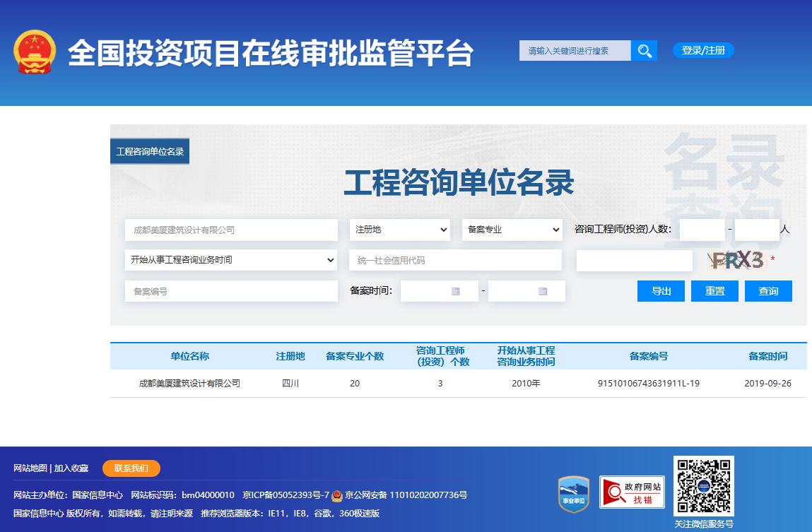Focus the company name input field
This screenshot has width=812, height=532.
point(231,230)
